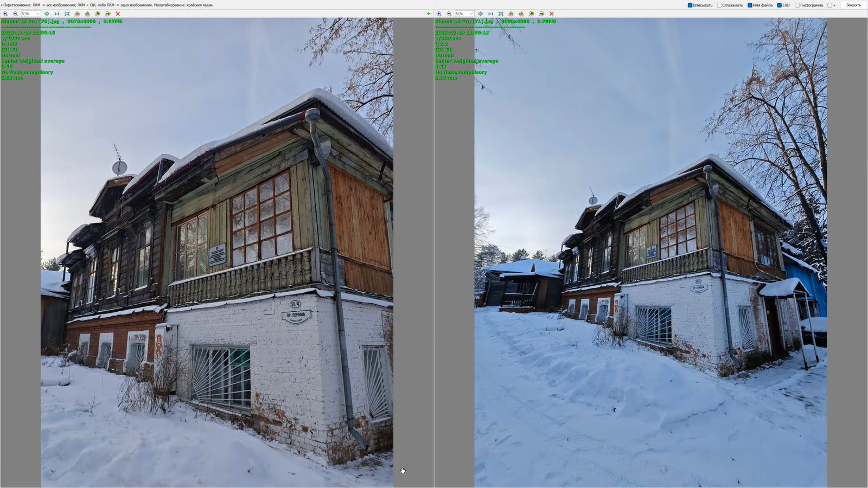This screenshot has height=488, width=868.
Task: Open the right panel zoom percentage dropdown
Action: pos(471,14)
